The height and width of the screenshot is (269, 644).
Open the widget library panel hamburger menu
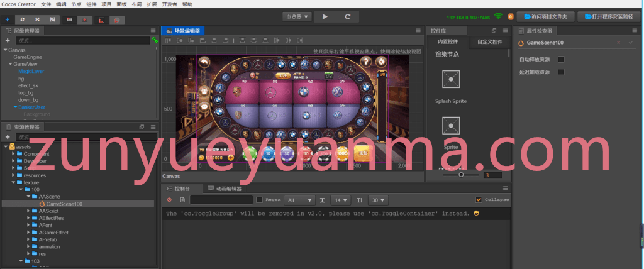(x=505, y=30)
